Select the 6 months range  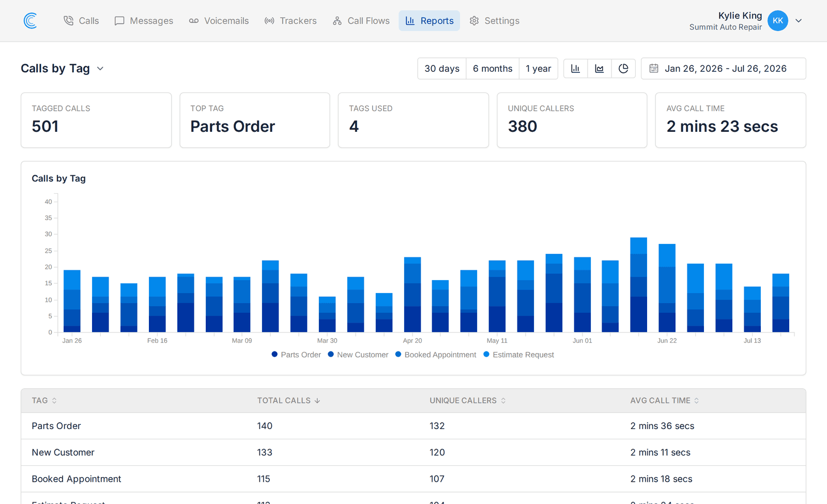tap(493, 68)
